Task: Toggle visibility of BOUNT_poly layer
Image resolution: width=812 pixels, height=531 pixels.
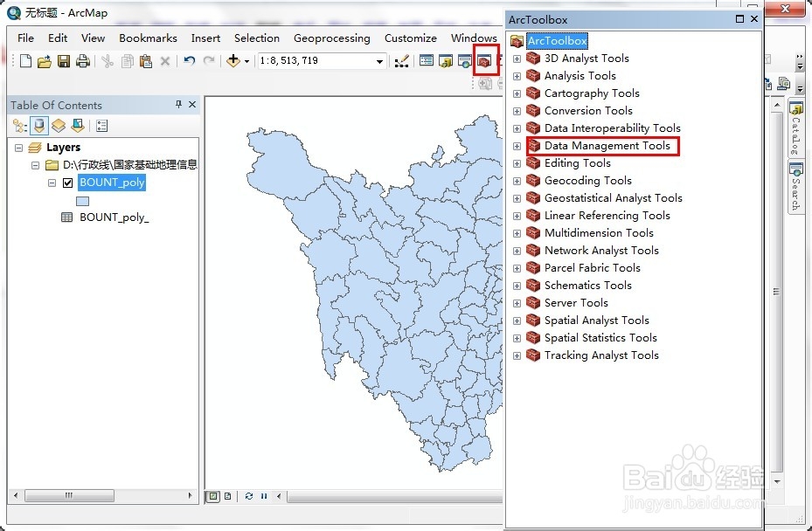Action: [x=67, y=183]
